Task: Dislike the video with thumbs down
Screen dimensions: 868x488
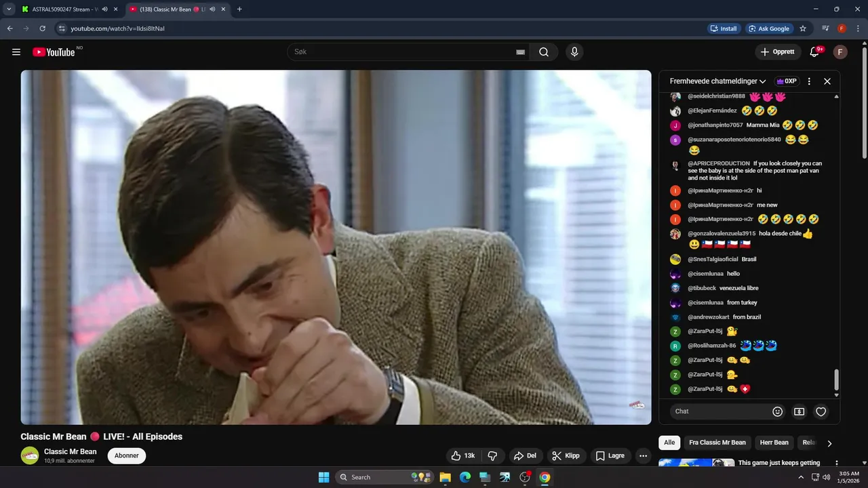Action: tap(493, 455)
